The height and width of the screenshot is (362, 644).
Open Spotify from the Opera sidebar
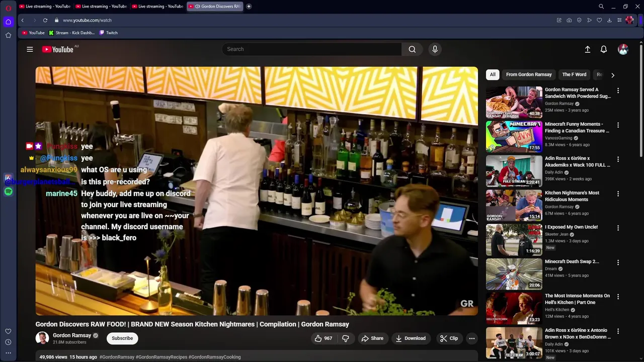tap(8, 192)
